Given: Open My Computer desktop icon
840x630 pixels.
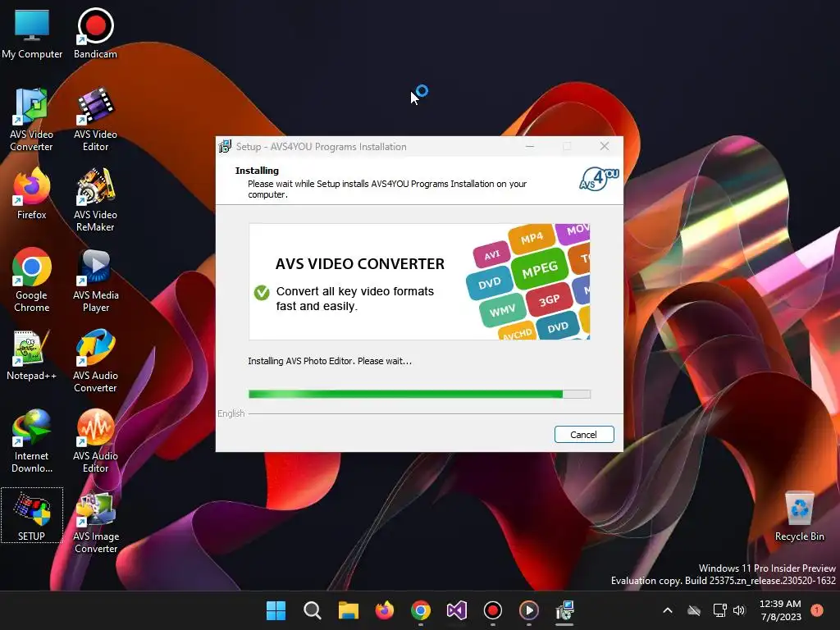Looking at the screenshot, I should click(x=32, y=34).
